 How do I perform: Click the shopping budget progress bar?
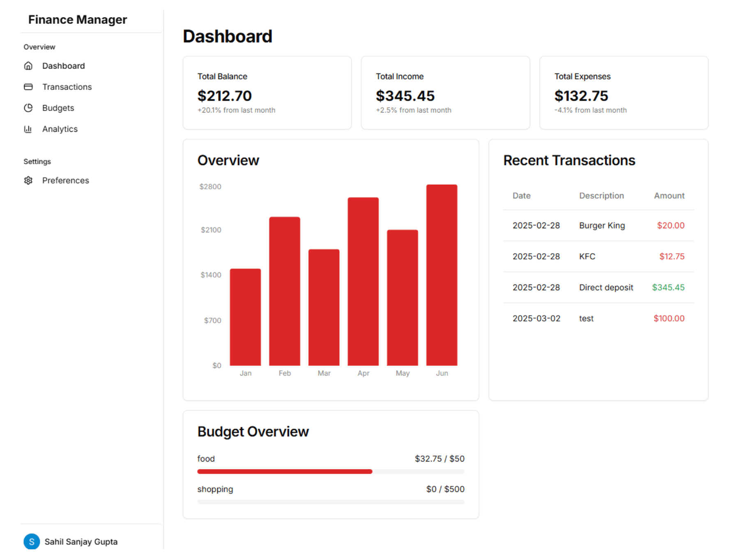point(331,502)
